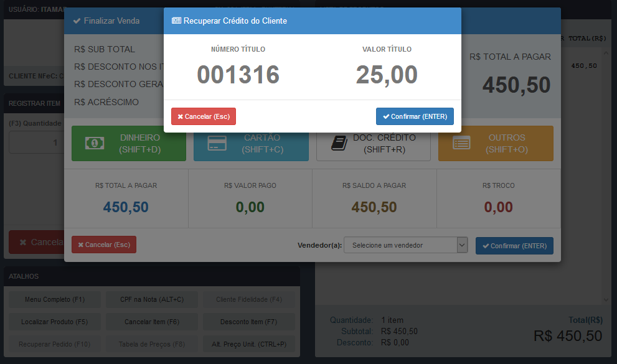Click the banknote icon on Dinheiro
This screenshot has height=364, width=617.
pyautogui.click(x=95, y=143)
